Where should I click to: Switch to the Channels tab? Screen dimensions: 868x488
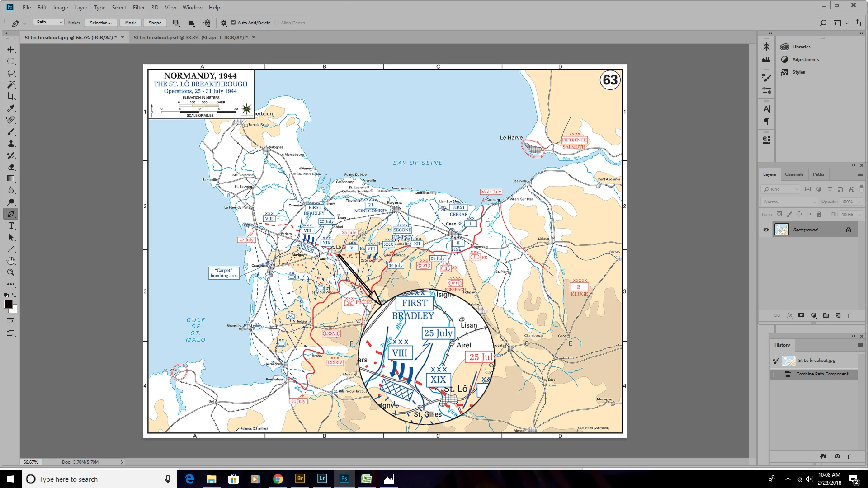[x=794, y=174]
